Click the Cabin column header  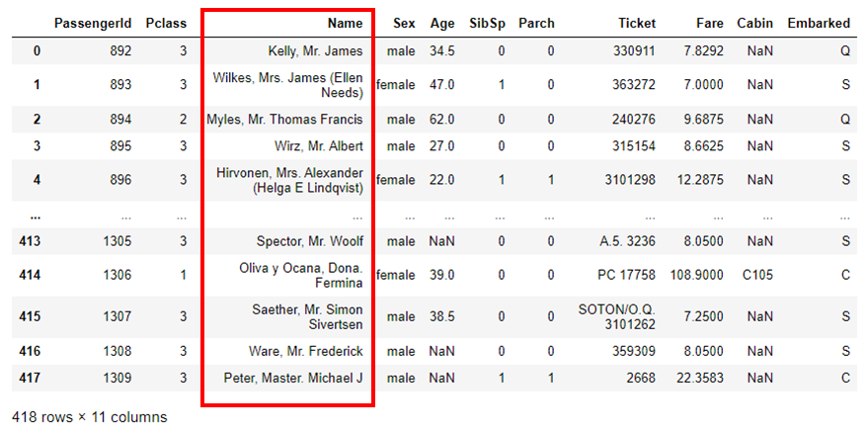tap(755, 24)
